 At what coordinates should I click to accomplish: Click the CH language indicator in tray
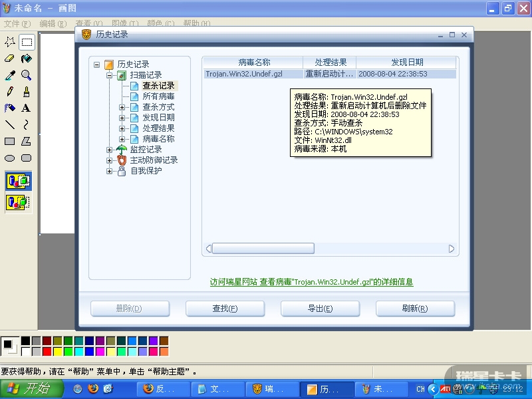(420, 389)
